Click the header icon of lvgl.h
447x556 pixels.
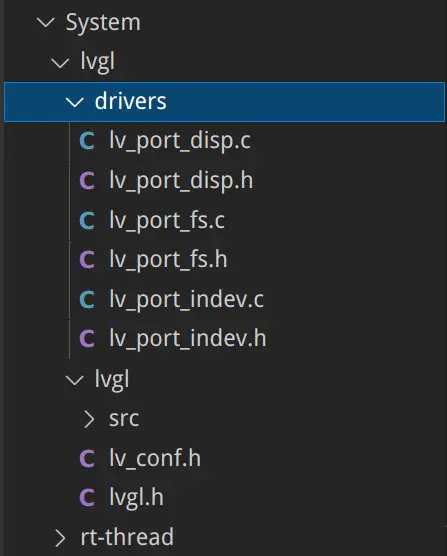point(87,497)
